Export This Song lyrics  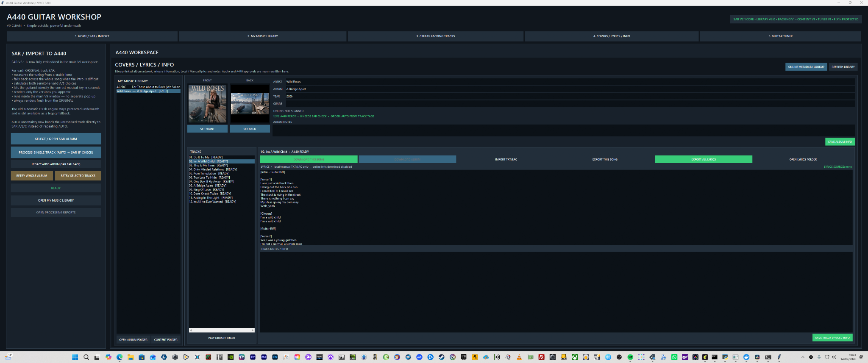pos(605,159)
